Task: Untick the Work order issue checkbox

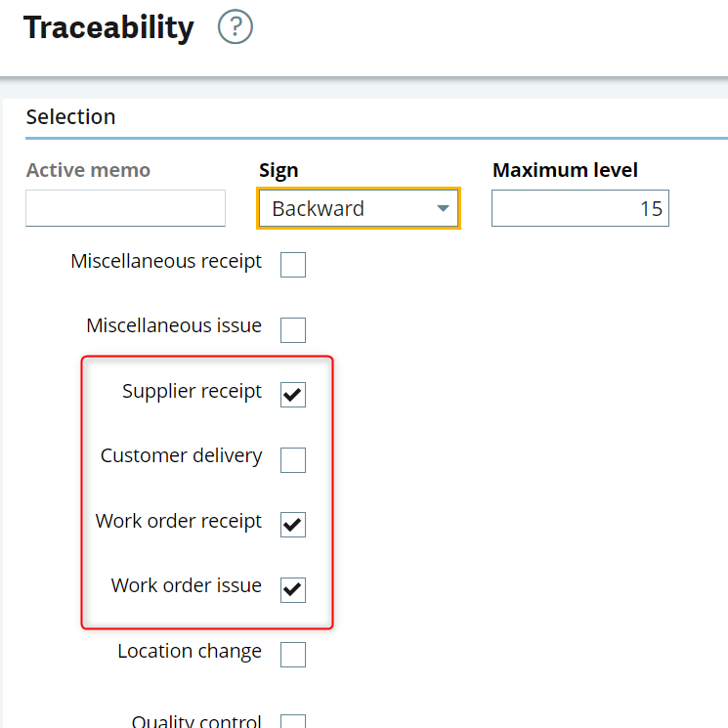Action: [293, 589]
